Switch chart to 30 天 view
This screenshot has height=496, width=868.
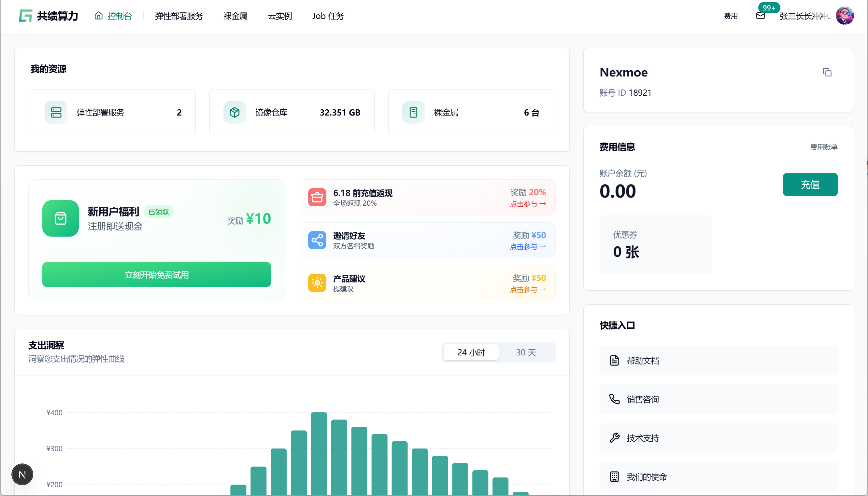coord(526,352)
